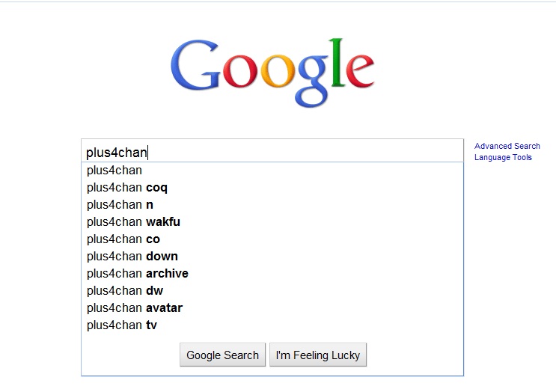The height and width of the screenshot is (392, 556).
Task: Select the "plus4chan tv" suggestion
Action: coord(122,325)
